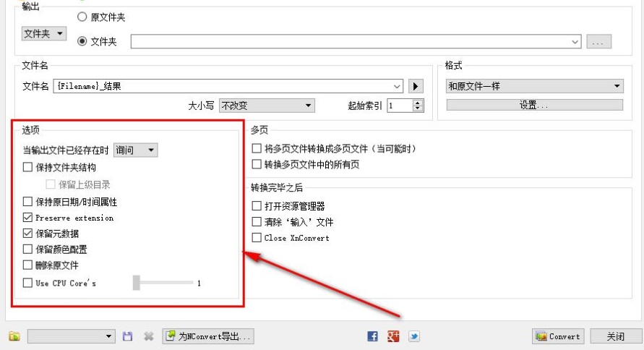
Task: Check 将多页文件转换成多页文件 option
Action: [257, 148]
